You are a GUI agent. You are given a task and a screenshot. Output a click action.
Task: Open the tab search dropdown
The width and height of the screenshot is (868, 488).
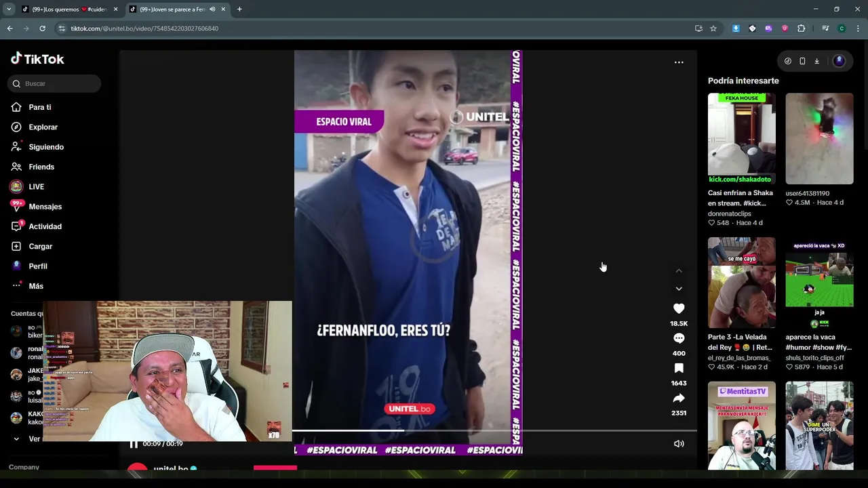pos(8,9)
